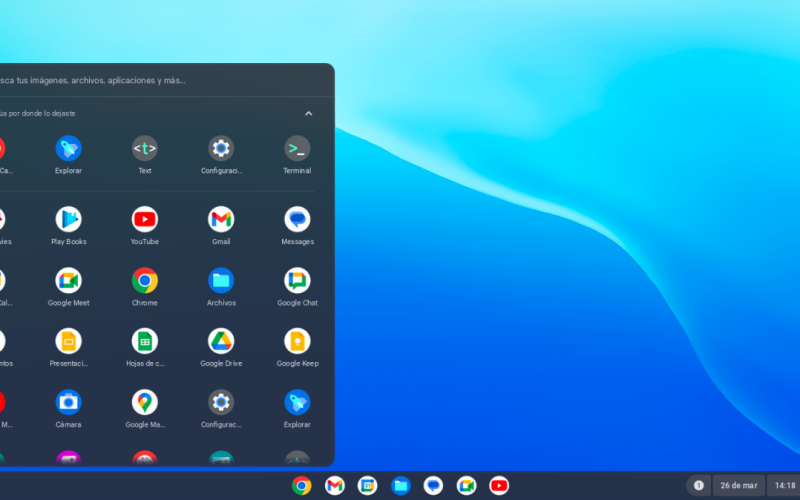Open Presentaciones app
800x500 pixels.
(x=68, y=341)
